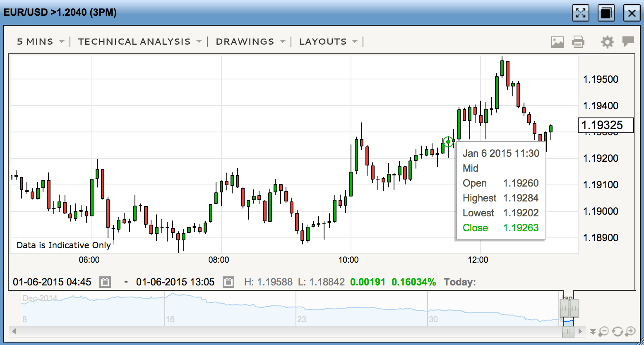Open the Layouts menu
This screenshot has width=644, height=345.
click(x=328, y=42)
